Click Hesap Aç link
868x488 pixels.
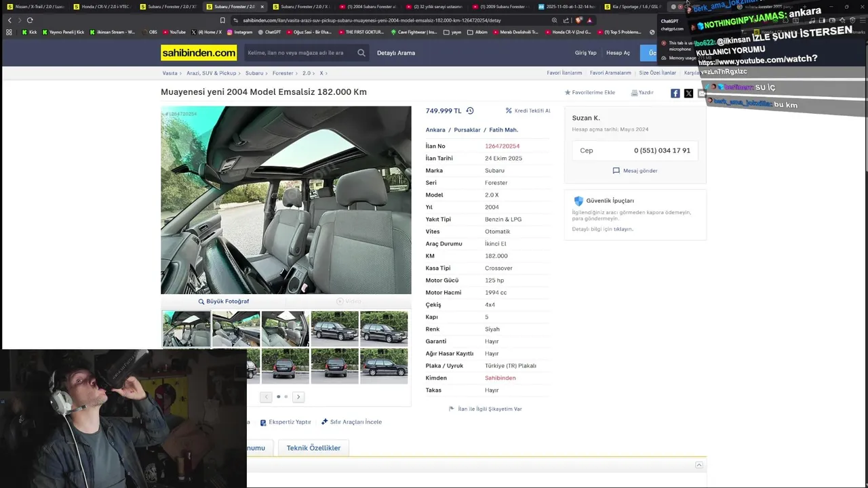(x=618, y=53)
